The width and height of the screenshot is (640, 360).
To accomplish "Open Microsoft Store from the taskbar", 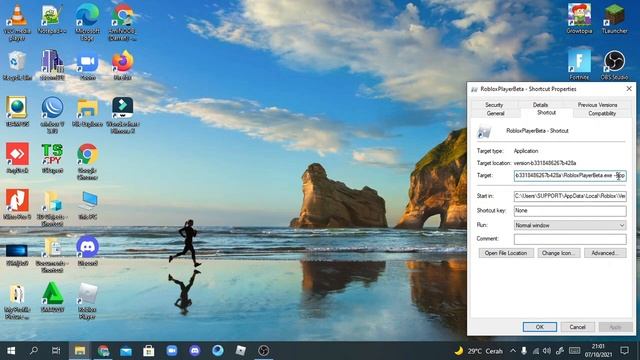I will pyautogui.click(x=149, y=351).
